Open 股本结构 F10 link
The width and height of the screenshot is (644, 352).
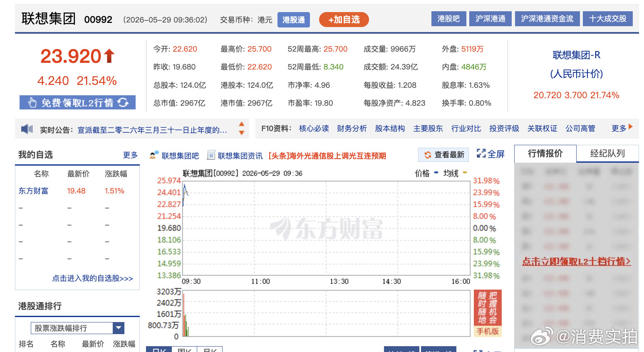390,129
